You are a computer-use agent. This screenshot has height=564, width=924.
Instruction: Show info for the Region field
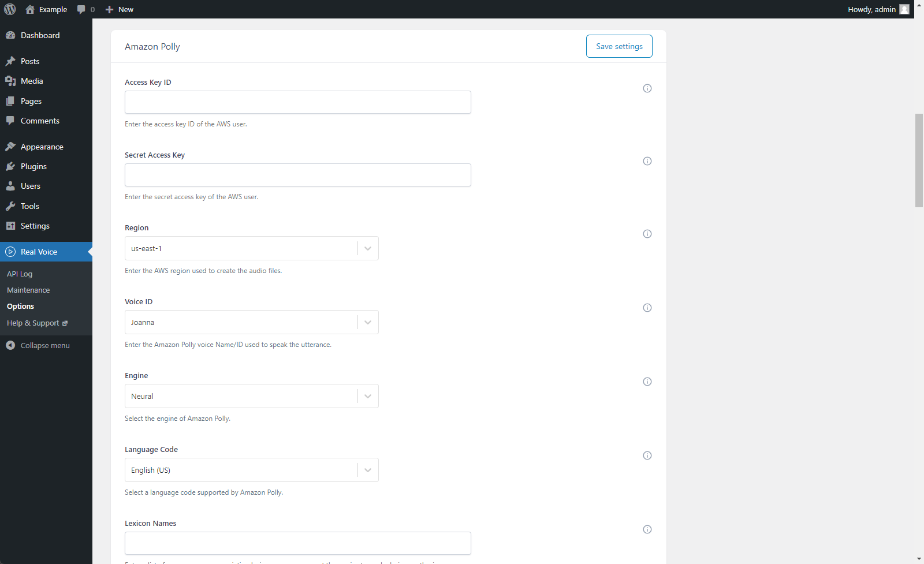(x=647, y=234)
